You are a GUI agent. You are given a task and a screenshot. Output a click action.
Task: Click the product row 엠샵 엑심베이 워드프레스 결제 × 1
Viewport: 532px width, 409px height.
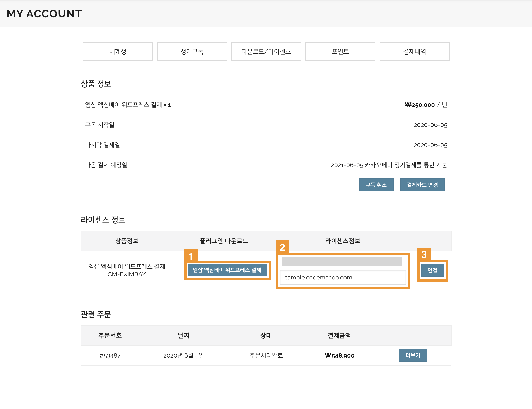coord(128,105)
